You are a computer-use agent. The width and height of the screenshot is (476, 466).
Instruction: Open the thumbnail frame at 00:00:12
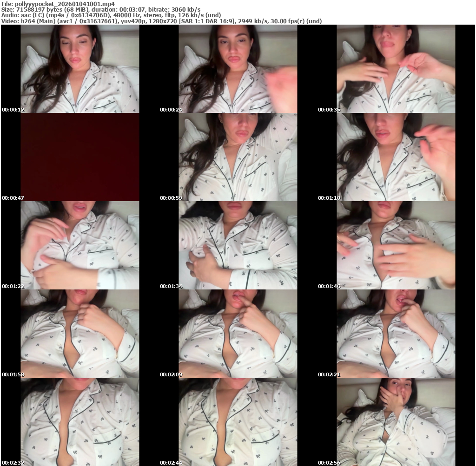coord(79,69)
